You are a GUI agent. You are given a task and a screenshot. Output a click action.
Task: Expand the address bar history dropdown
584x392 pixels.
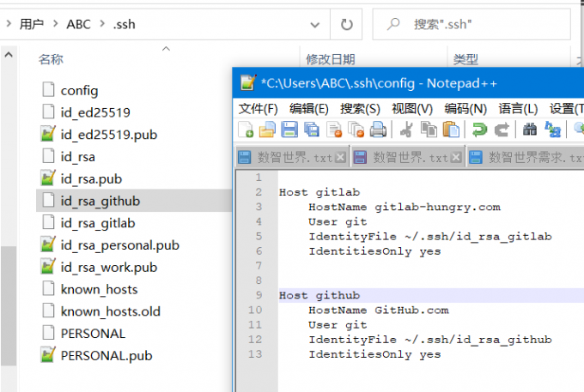coord(314,24)
